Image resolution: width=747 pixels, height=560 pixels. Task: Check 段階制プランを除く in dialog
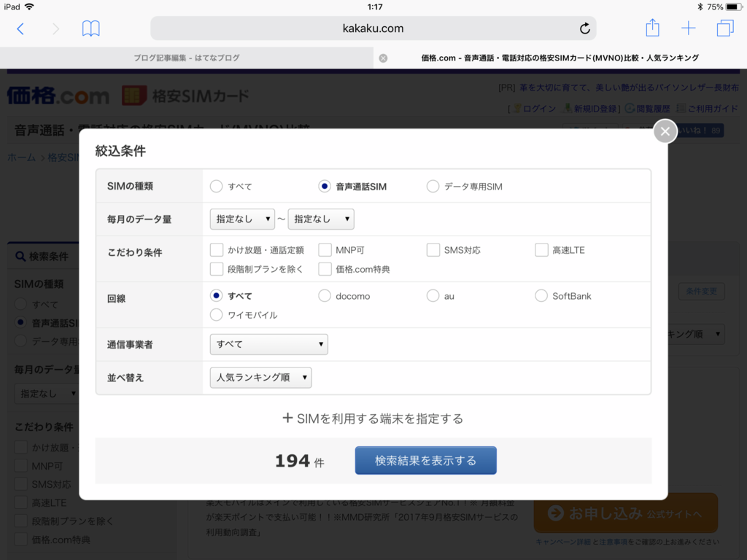(216, 269)
